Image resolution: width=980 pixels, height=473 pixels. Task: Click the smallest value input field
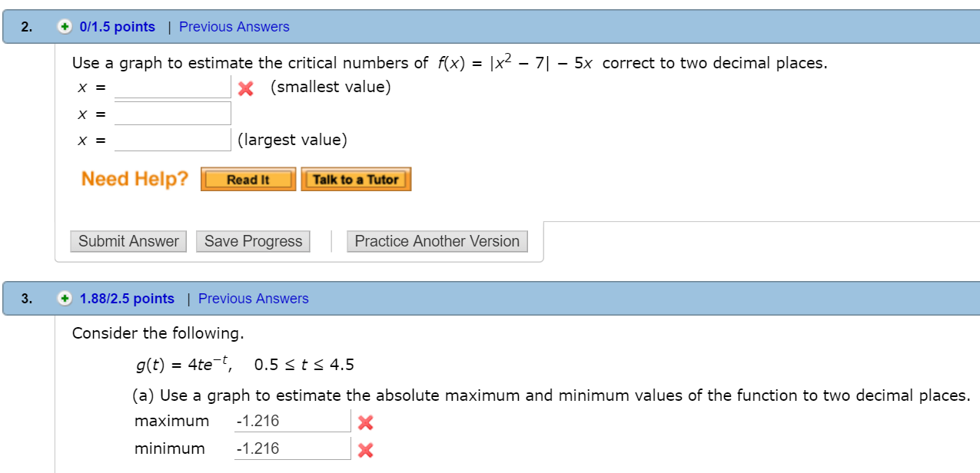pos(172,87)
